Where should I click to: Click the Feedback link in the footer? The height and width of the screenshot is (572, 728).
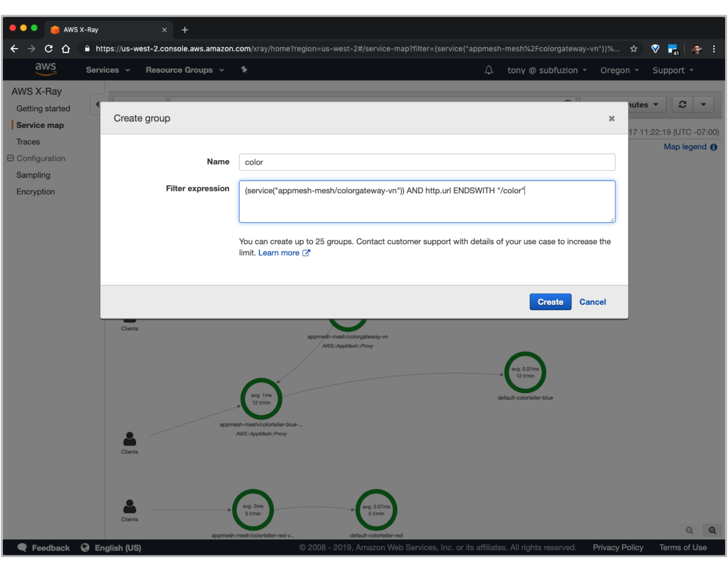51,548
